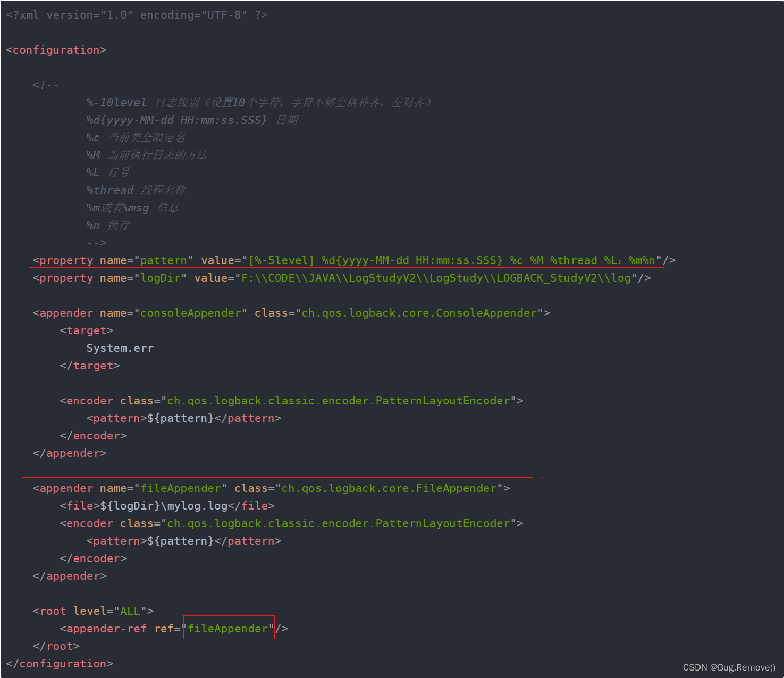Click the comment opening marker <!--
Image resolution: width=784 pixels, height=678 pixels.
(x=46, y=85)
